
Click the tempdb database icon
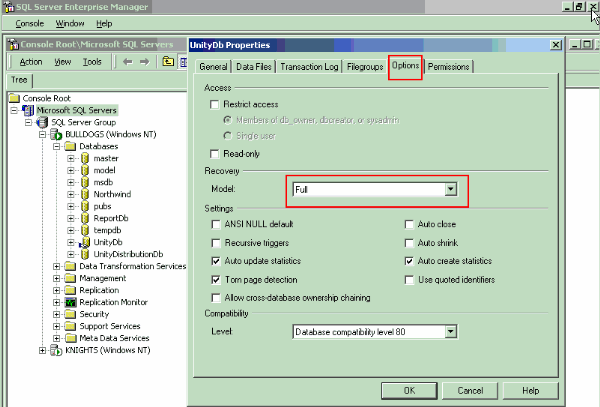pos(85,230)
